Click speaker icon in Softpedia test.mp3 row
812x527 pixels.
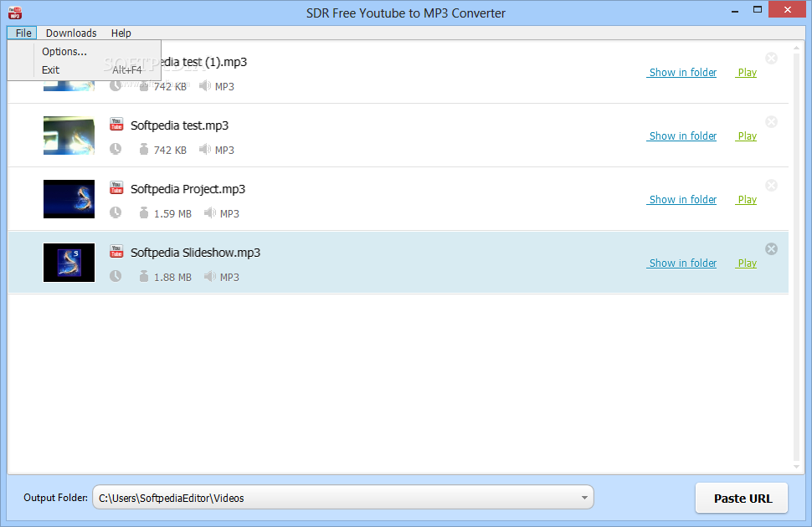click(205, 149)
